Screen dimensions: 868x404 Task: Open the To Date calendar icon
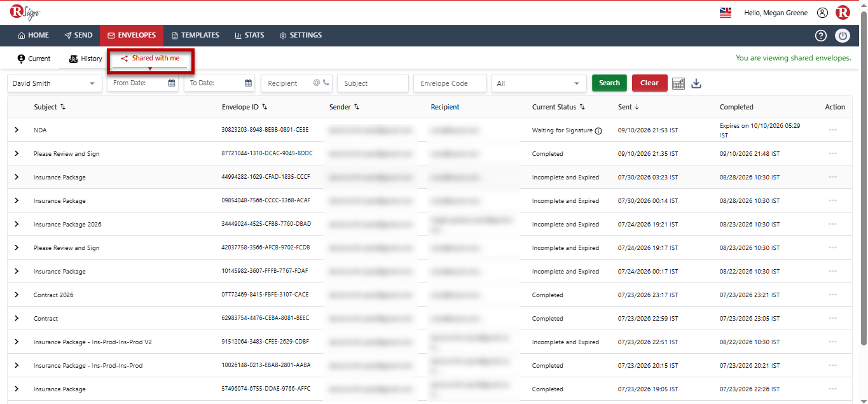point(249,83)
